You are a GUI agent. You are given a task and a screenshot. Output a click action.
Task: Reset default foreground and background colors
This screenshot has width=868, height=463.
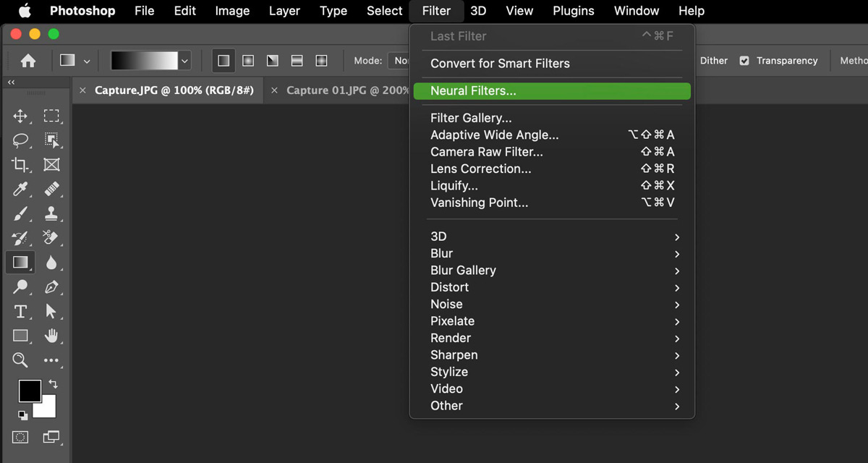coord(23,415)
